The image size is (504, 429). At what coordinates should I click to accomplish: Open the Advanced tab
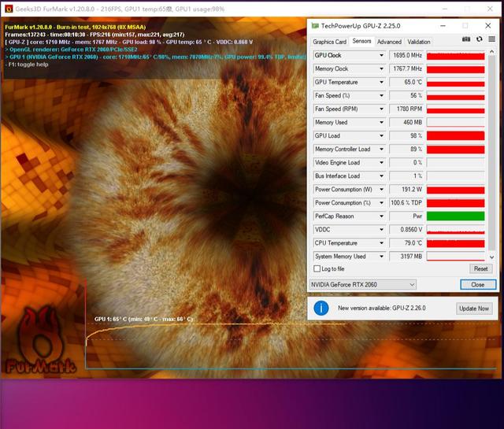[389, 42]
